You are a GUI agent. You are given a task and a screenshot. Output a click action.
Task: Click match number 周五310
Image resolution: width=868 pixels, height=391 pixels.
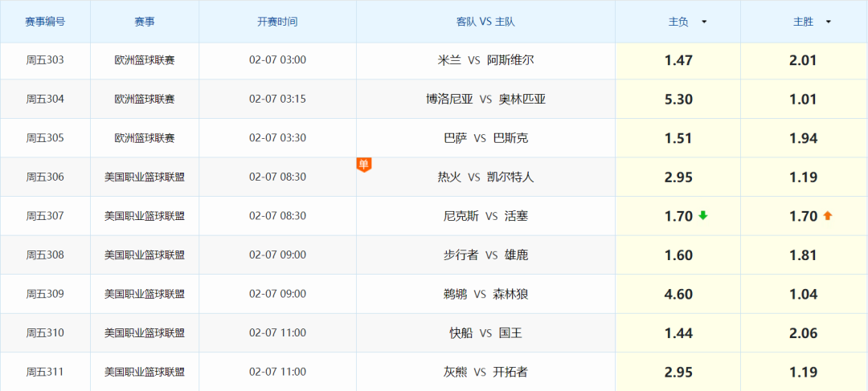click(x=45, y=333)
